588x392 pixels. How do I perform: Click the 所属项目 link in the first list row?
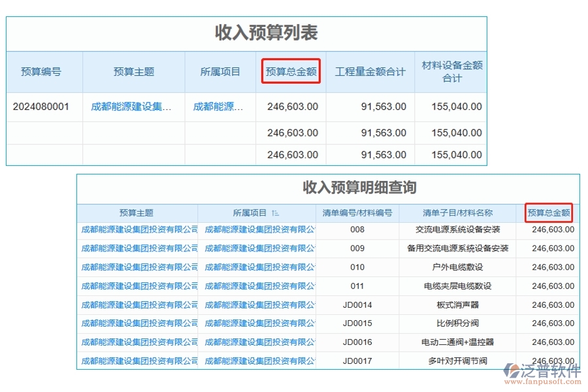pyautogui.click(x=220, y=106)
